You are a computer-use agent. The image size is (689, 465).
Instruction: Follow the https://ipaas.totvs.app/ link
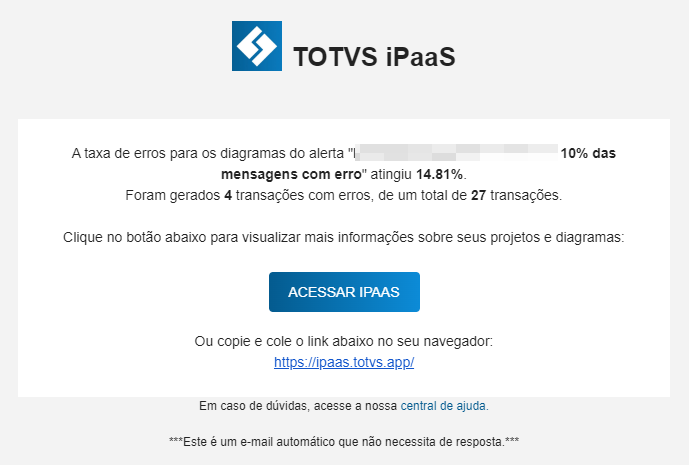coord(344,362)
